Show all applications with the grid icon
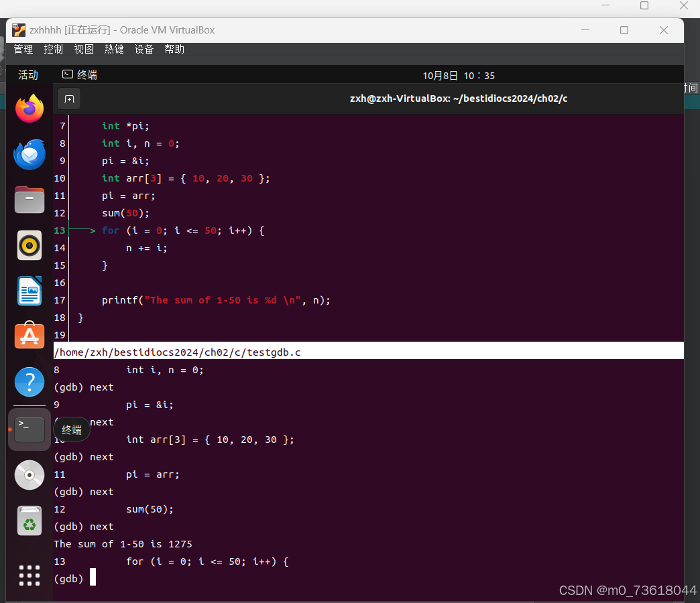700x603 pixels. pos(29,575)
